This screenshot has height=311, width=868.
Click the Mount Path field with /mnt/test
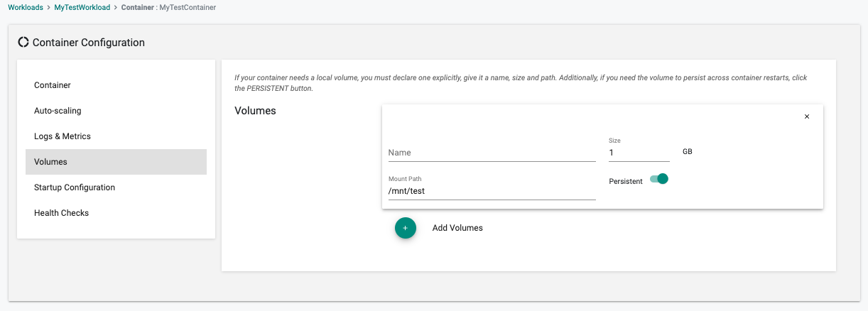coord(492,191)
